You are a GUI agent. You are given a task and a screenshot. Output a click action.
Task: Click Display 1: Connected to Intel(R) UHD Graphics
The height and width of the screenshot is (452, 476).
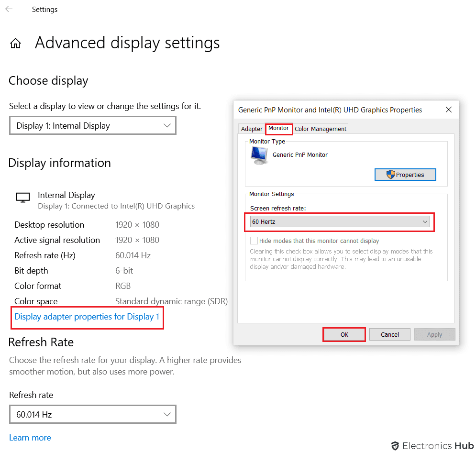pyautogui.click(x=116, y=206)
